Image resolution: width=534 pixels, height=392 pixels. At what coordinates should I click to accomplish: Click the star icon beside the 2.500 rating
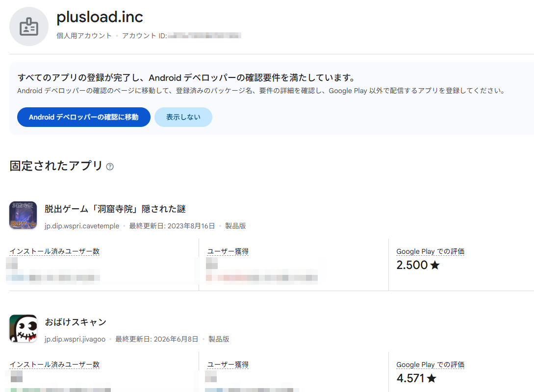click(x=435, y=265)
